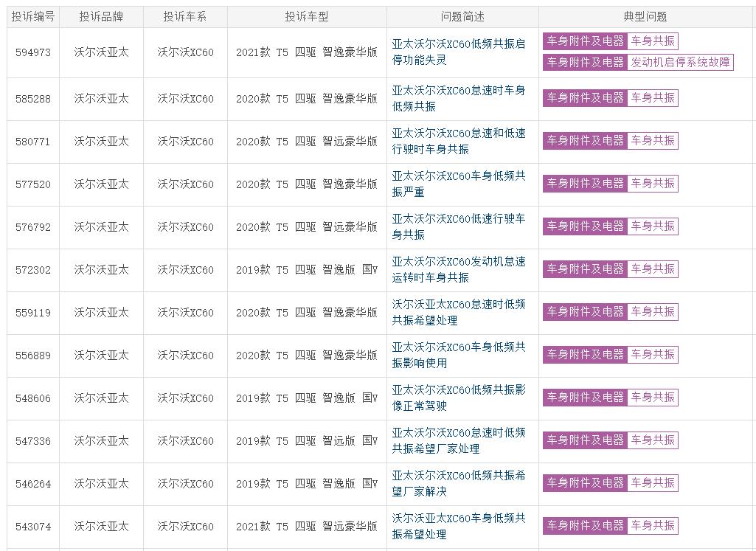
Task: Click the 投诉编号 column header
Action: click(33, 16)
